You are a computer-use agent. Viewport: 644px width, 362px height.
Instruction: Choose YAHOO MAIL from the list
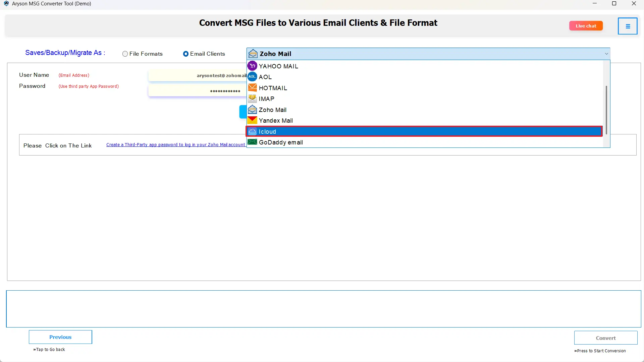click(425, 66)
